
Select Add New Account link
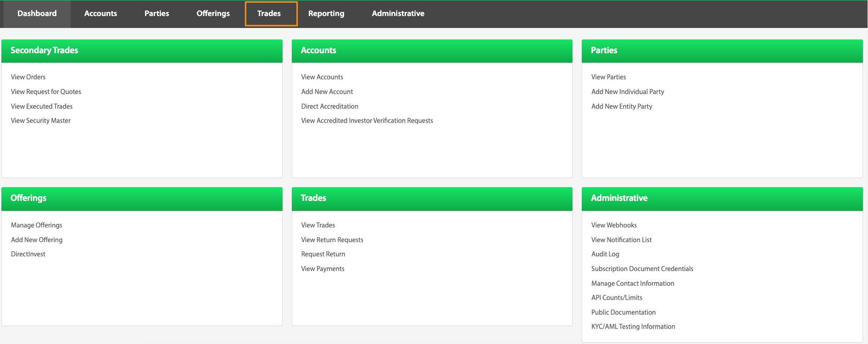[x=327, y=92]
